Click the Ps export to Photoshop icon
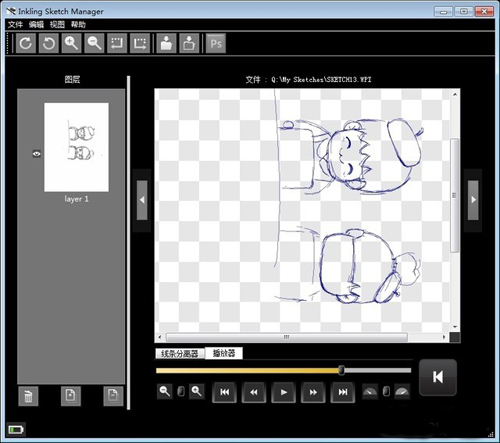This screenshot has height=443, width=500. click(216, 43)
